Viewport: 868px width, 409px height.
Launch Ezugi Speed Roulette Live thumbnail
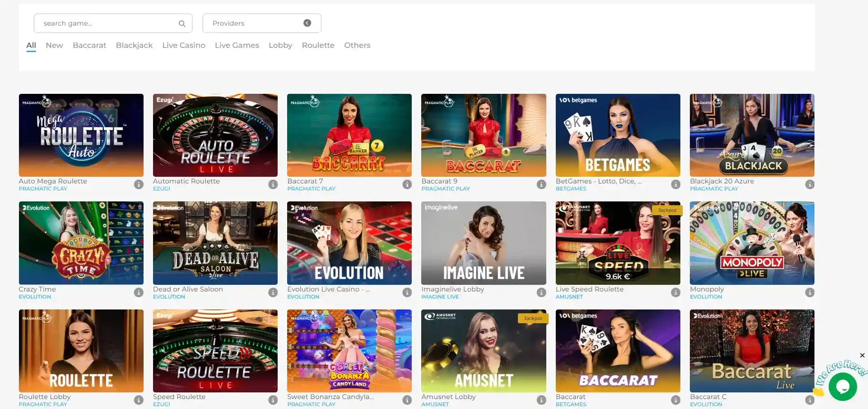point(215,351)
